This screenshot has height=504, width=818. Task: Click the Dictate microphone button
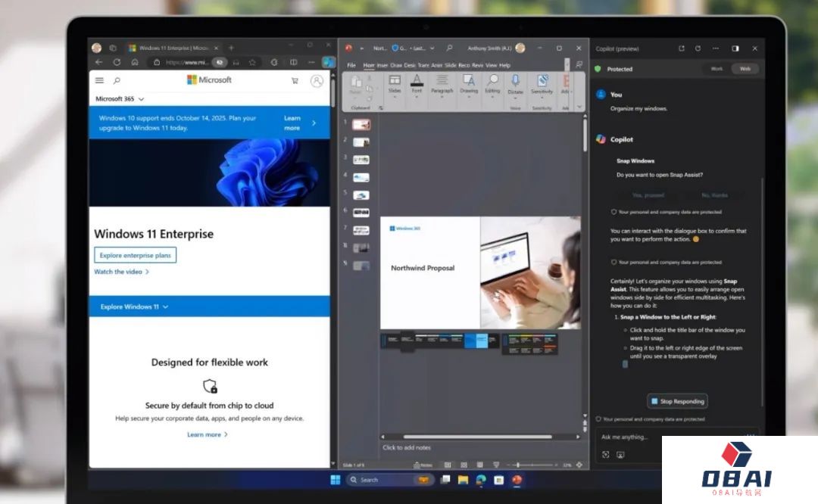[x=516, y=85]
